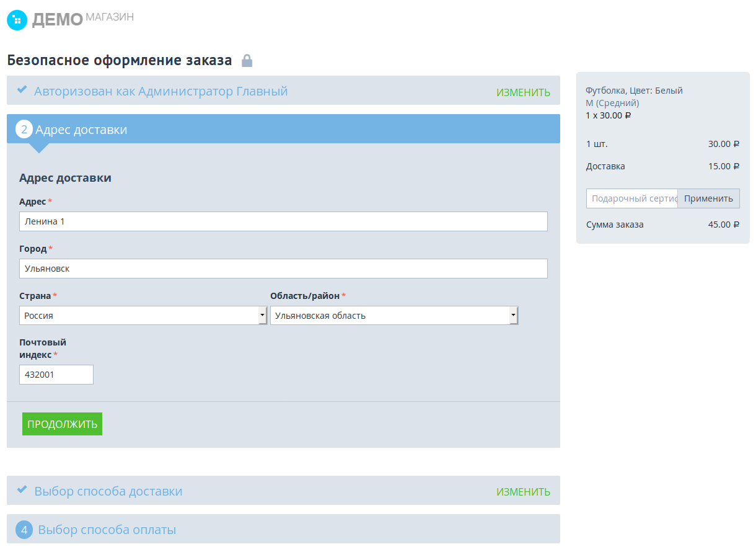Click the Город field with Ульяновск
The height and width of the screenshot is (552, 756).
point(283,269)
